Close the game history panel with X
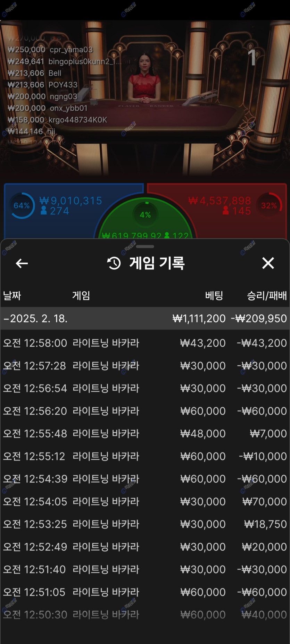 click(268, 263)
